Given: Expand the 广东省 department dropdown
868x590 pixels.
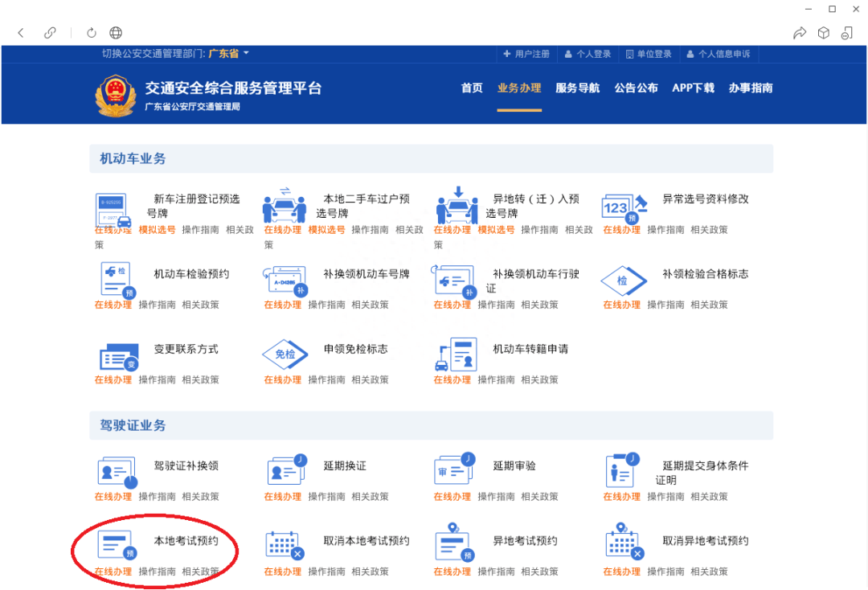Looking at the screenshot, I should coord(229,54).
